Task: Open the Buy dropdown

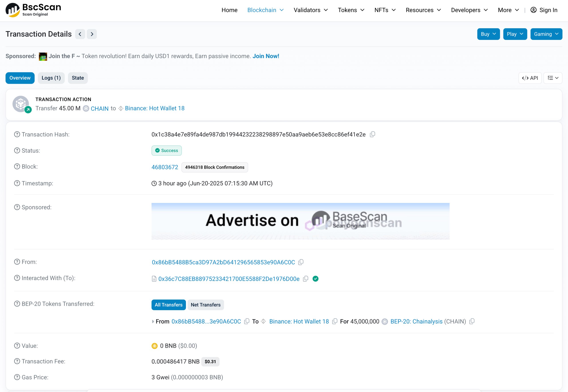Action: click(x=488, y=34)
